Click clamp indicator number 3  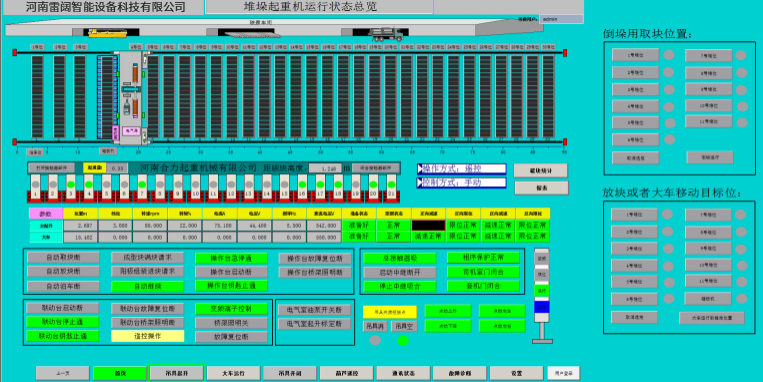(x=71, y=188)
